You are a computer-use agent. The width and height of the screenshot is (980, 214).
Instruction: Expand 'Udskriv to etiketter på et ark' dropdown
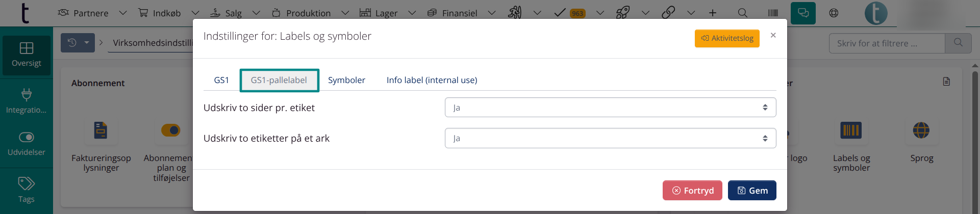tap(610, 138)
